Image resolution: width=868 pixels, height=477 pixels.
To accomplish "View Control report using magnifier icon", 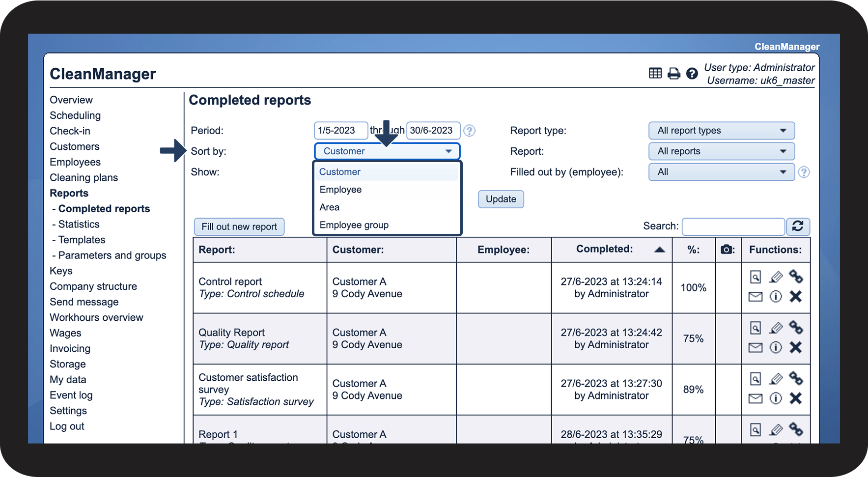I will point(756,277).
